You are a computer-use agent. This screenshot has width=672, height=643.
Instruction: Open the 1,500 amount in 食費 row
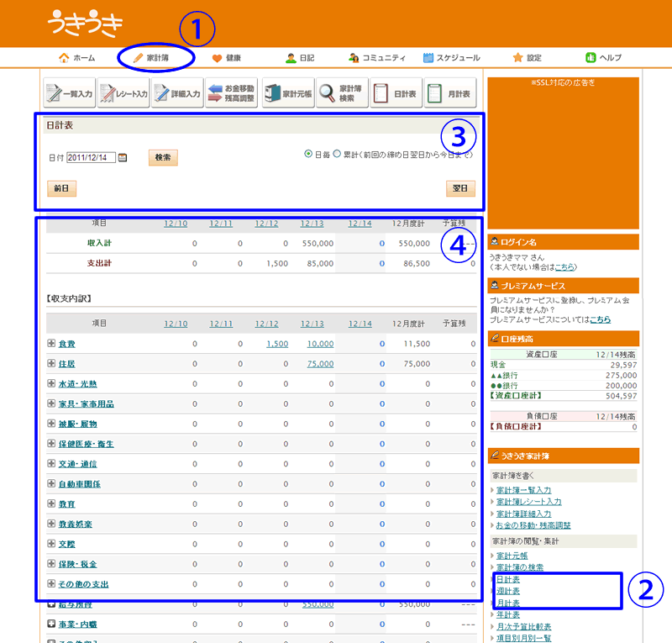[x=277, y=344]
